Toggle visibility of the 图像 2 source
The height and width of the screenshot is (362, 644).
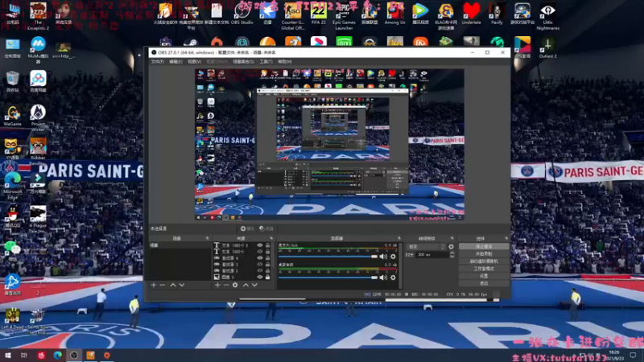coord(259,277)
